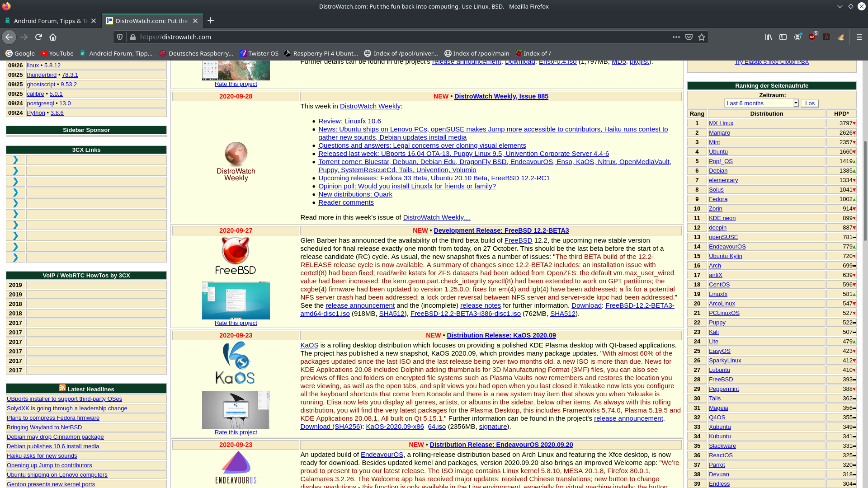Click Rate this project under FreeBSD
Screen dimensions: 868x488
pos(236,323)
